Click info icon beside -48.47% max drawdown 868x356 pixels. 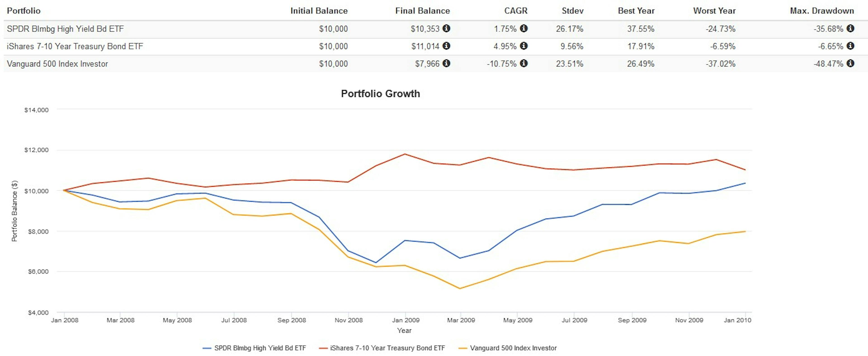(850, 63)
